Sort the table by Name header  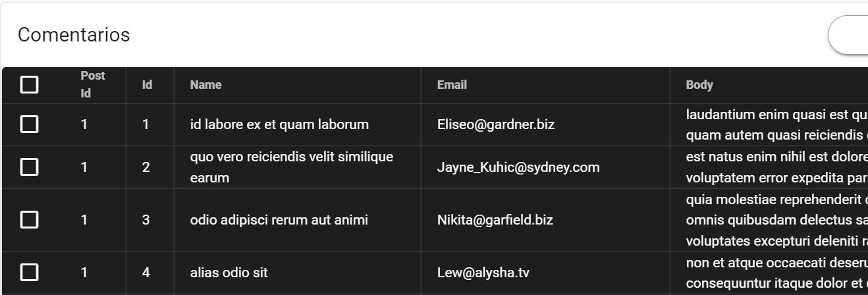(x=205, y=85)
